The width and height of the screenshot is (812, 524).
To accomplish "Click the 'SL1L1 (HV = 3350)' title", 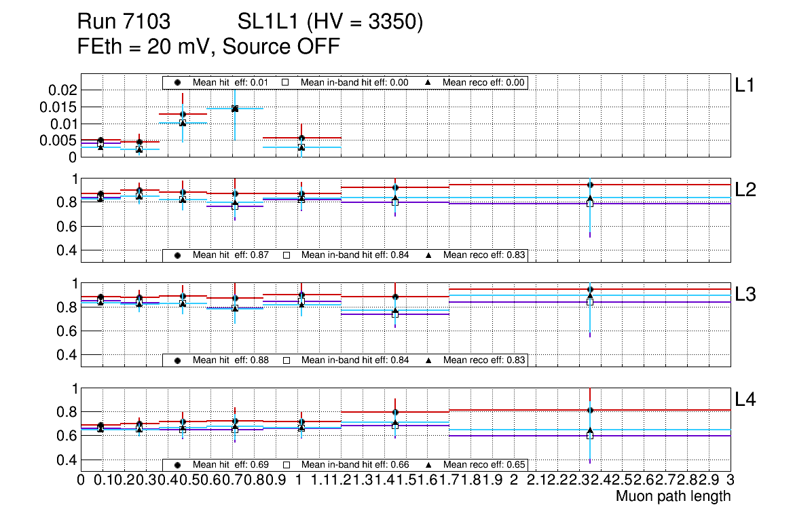I will click(x=331, y=22).
